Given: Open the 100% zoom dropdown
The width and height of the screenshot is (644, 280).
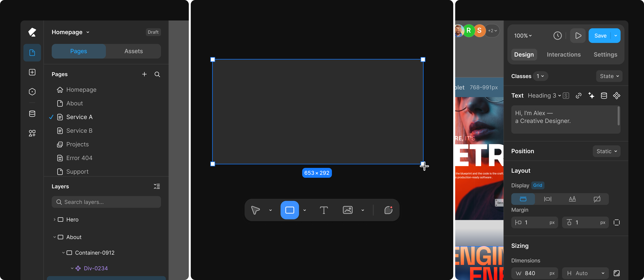Looking at the screenshot, I should (523, 36).
